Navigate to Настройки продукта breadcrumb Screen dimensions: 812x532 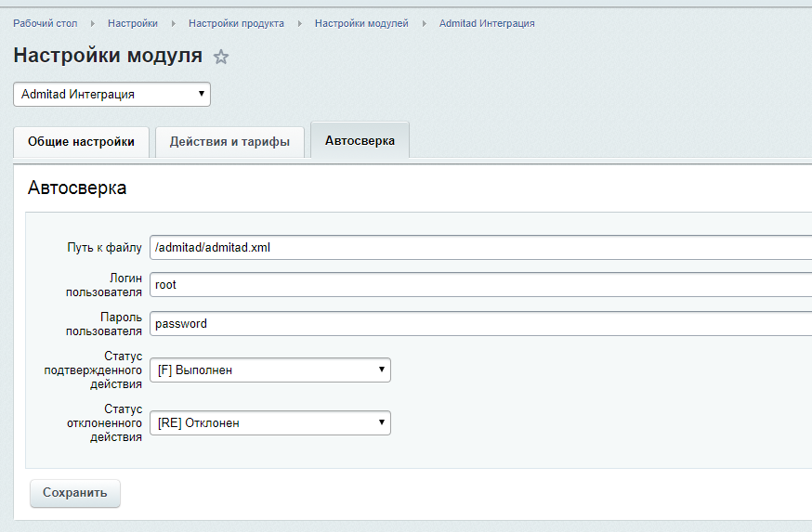point(236,23)
